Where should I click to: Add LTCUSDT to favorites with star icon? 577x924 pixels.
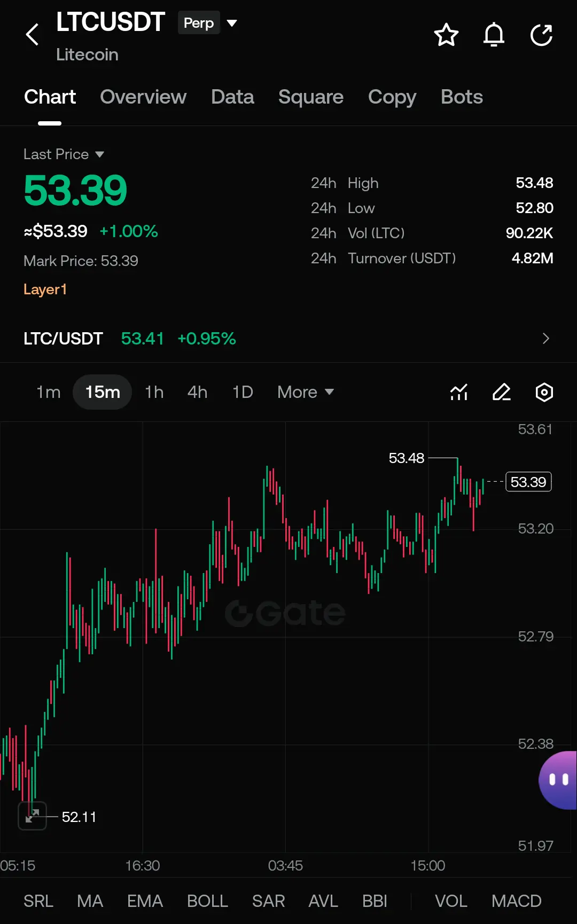pos(446,35)
